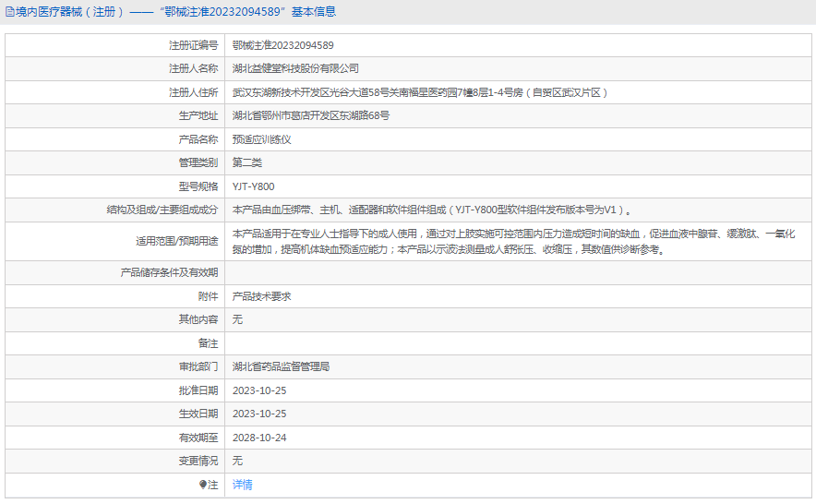Screen dimensions: 816x504
Task: Click the 变更情况 label
Action: point(198,461)
